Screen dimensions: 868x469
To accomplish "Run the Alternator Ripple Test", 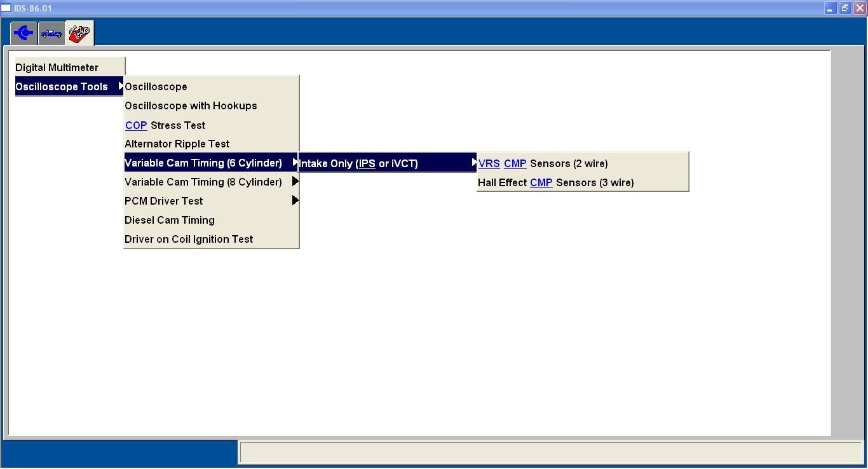I will 177,144.
